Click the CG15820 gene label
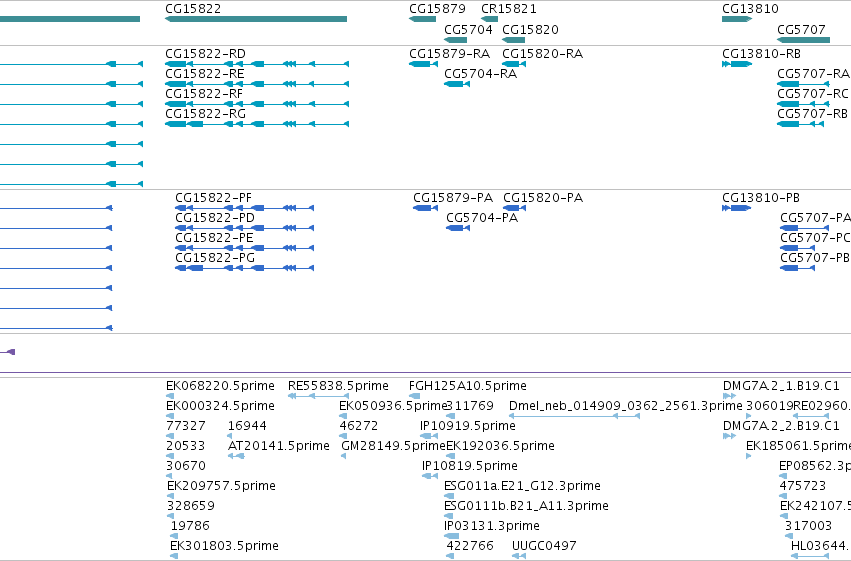851x561 pixels. click(530, 29)
